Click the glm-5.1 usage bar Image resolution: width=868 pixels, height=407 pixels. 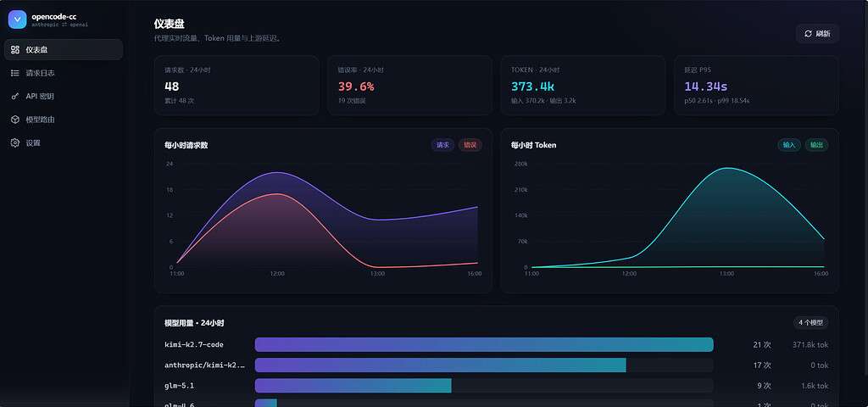point(353,386)
